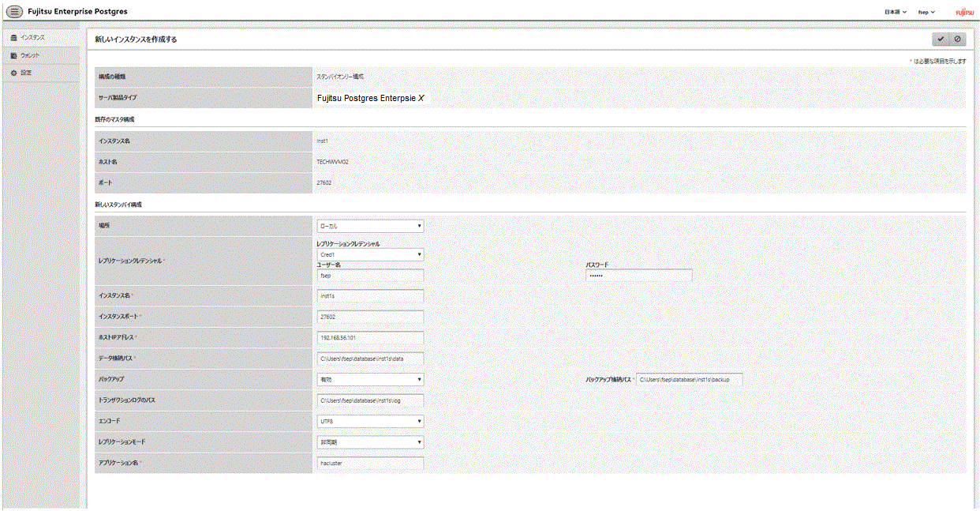This screenshot has width=980, height=511.
Task: Click the スタンバイオンリー構成 value
Action: 340,77
